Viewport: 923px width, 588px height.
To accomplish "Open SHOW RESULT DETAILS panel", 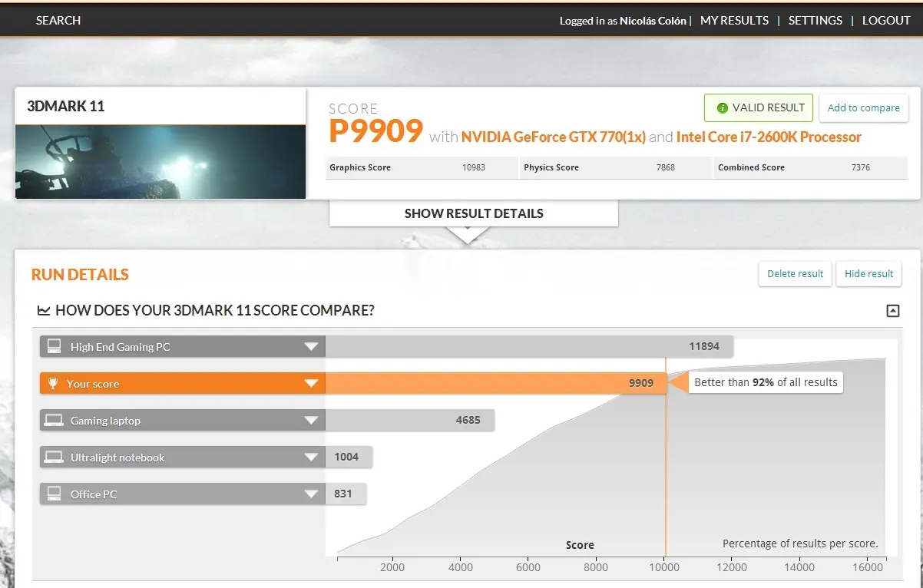I will point(474,213).
